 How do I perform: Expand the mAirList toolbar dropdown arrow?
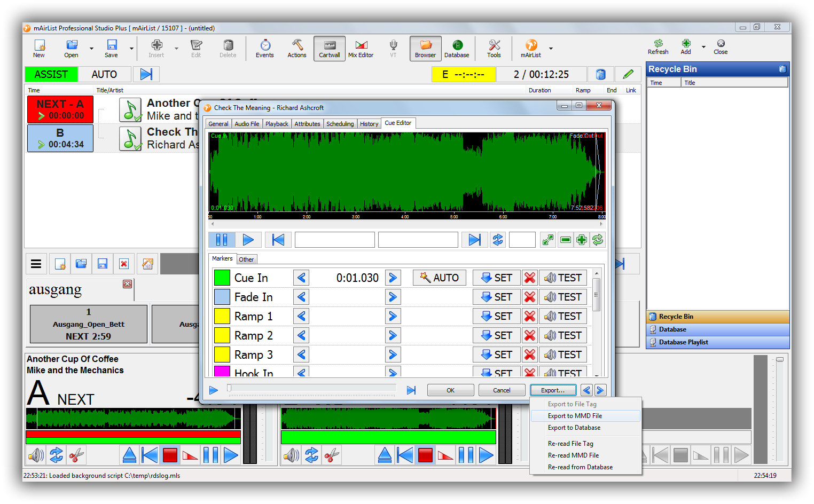pyautogui.click(x=551, y=49)
